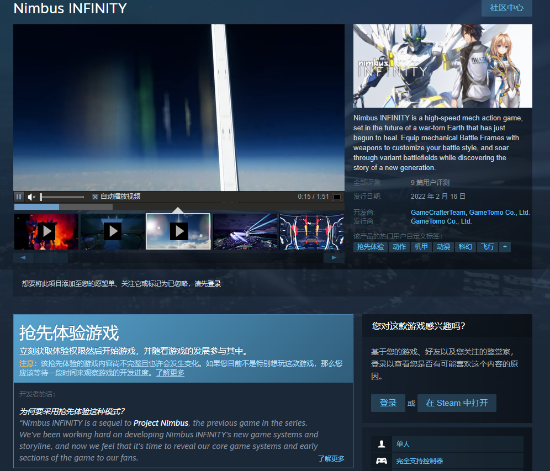Viewport: 550px width, 471px height.
Task: Open the game header capsule image
Action: point(442,66)
